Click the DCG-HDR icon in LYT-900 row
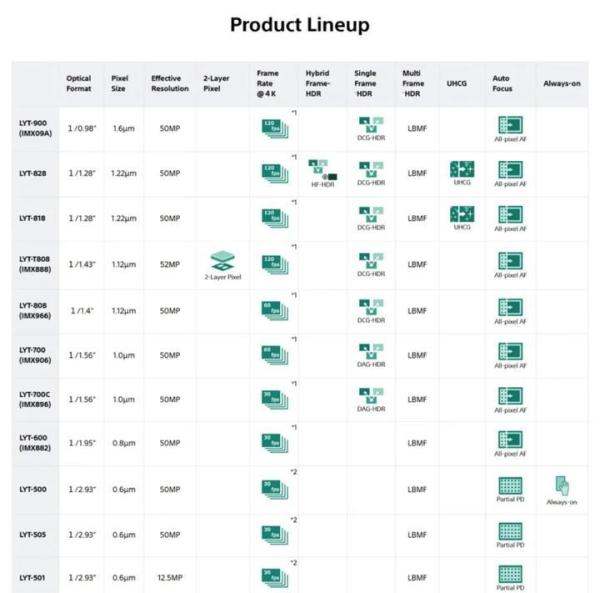600x593 pixels. (x=370, y=125)
